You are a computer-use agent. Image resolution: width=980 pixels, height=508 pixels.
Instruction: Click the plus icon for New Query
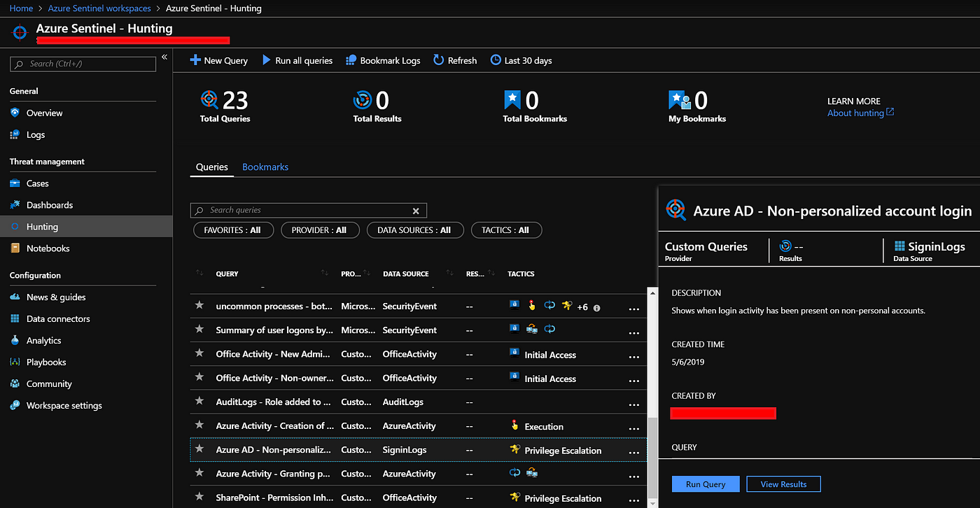click(x=195, y=60)
